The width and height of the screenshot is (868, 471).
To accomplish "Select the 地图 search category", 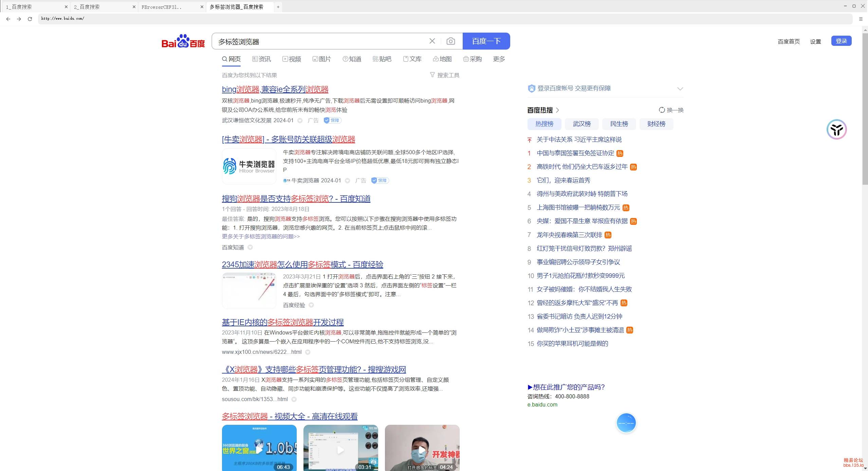I will (442, 59).
